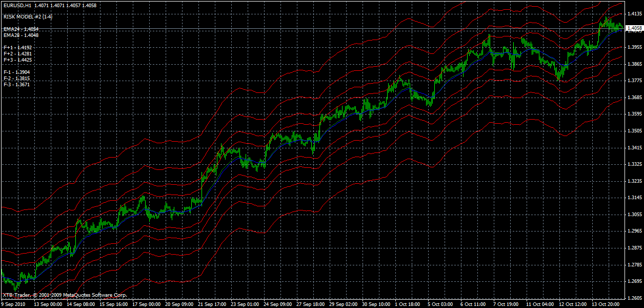Click the 23 Sep 01:00 time label

point(245,304)
